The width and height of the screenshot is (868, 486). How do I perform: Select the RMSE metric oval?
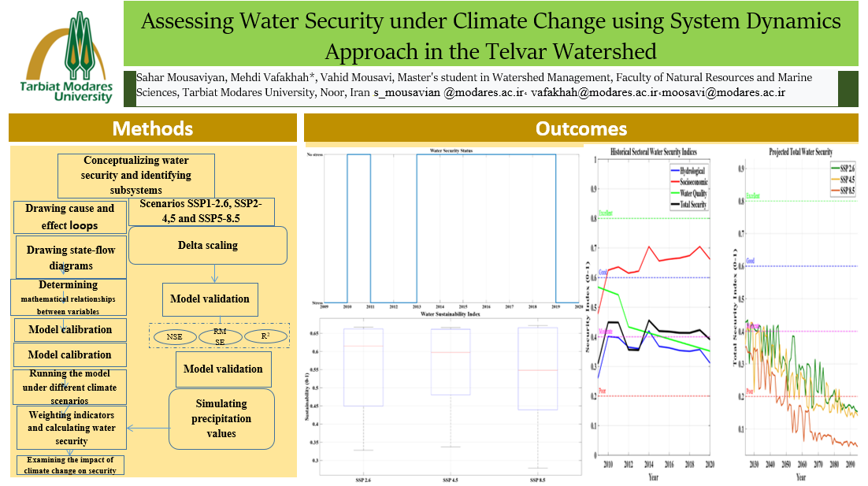tap(220, 336)
